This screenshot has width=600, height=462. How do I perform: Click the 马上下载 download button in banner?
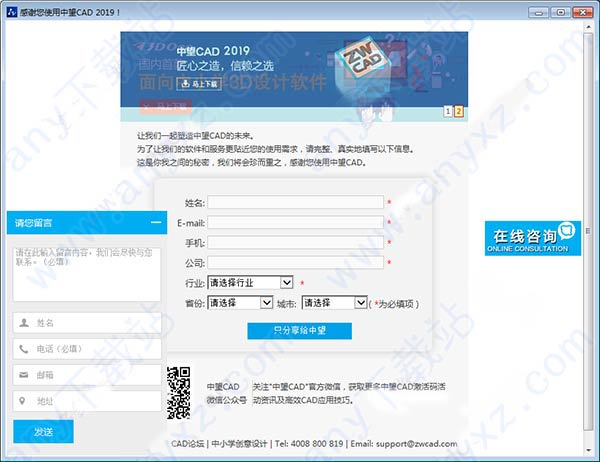(x=199, y=84)
